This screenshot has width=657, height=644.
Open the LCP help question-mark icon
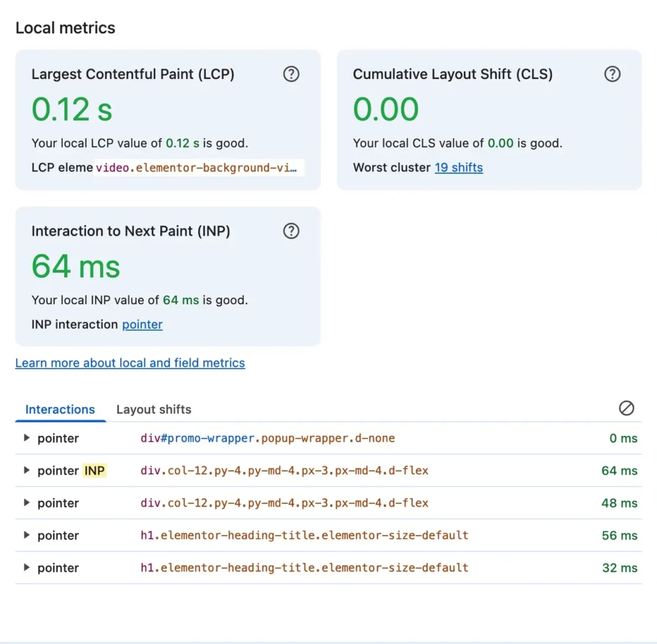pyautogui.click(x=291, y=74)
